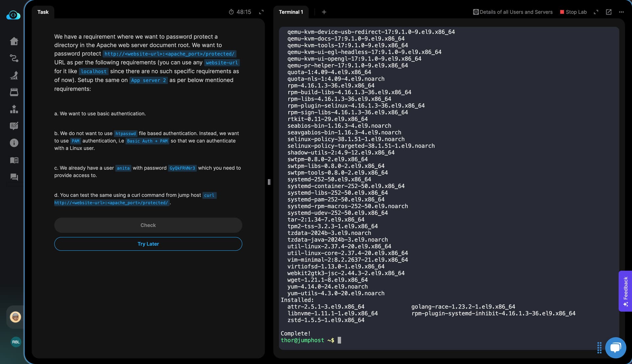Expand the terminal panel to fullscreen
The width and height of the screenshot is (632, 364).
pyautogui.click(x=596, y=12)
